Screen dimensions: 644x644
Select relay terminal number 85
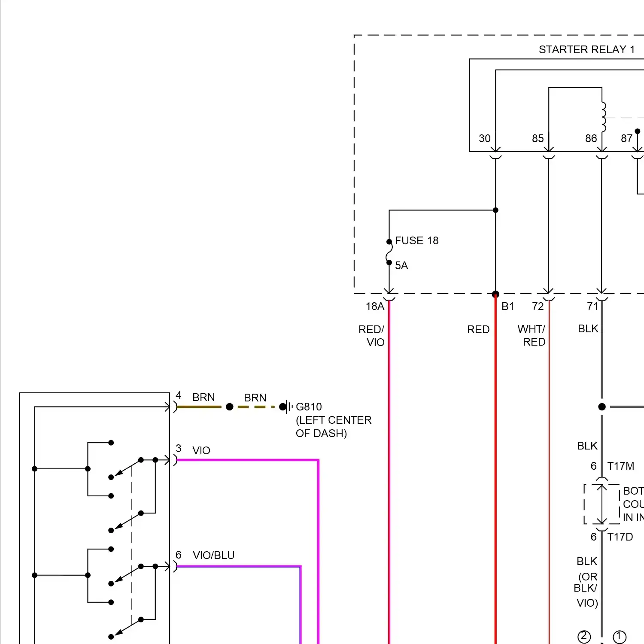click(x=538, y=138)
